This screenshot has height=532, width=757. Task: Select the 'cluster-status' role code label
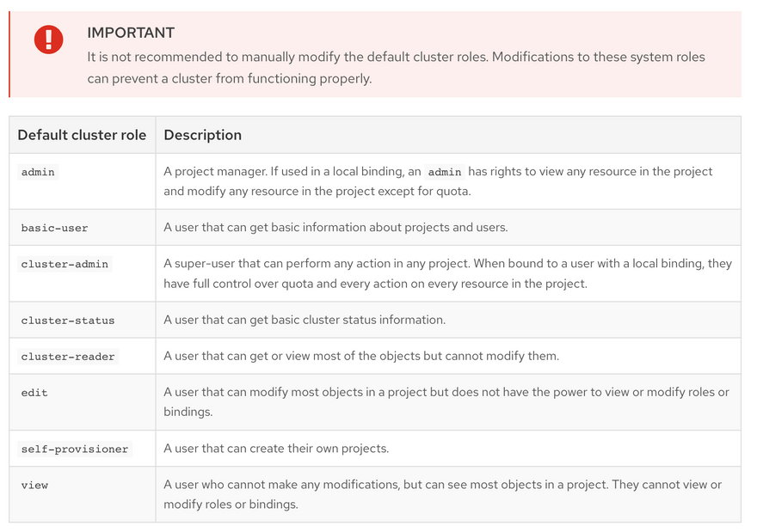67,320
